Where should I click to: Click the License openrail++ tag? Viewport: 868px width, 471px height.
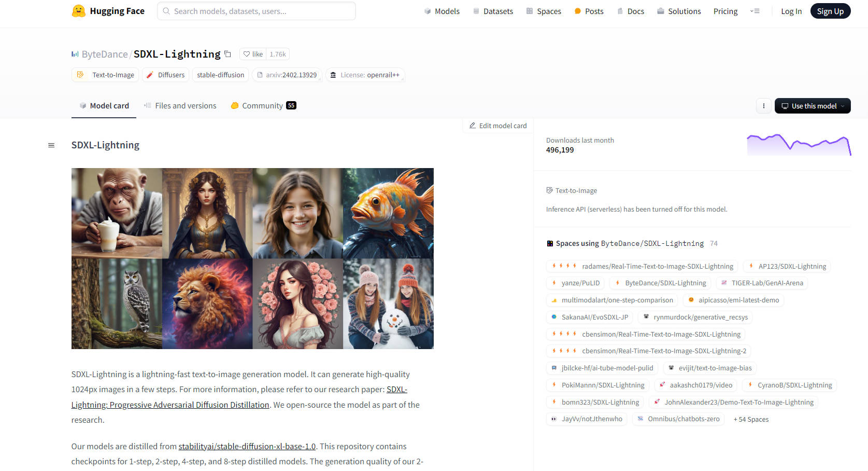click(365, 75)
